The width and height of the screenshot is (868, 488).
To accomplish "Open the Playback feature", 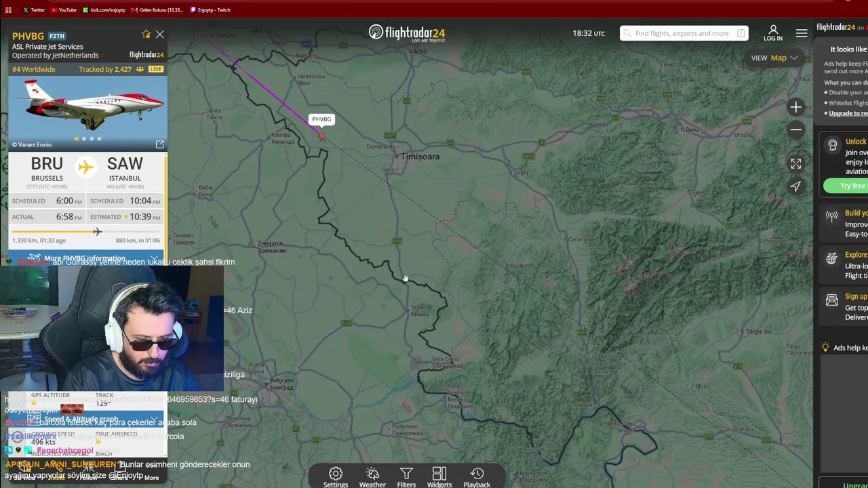I will [x=477, y=477].
